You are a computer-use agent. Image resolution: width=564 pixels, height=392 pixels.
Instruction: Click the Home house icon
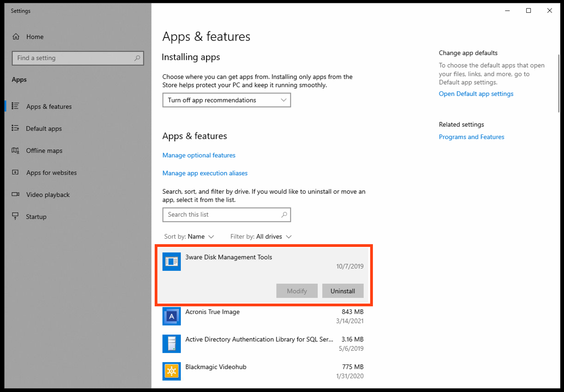[16, 36]
